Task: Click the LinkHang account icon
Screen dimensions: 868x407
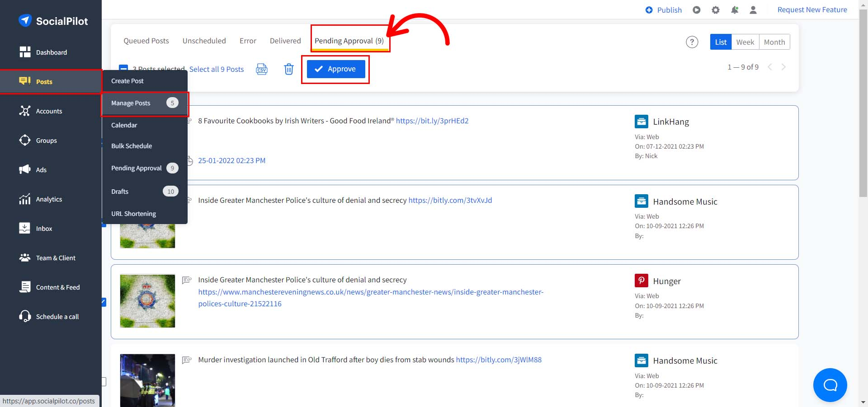Action: point(641,122)
